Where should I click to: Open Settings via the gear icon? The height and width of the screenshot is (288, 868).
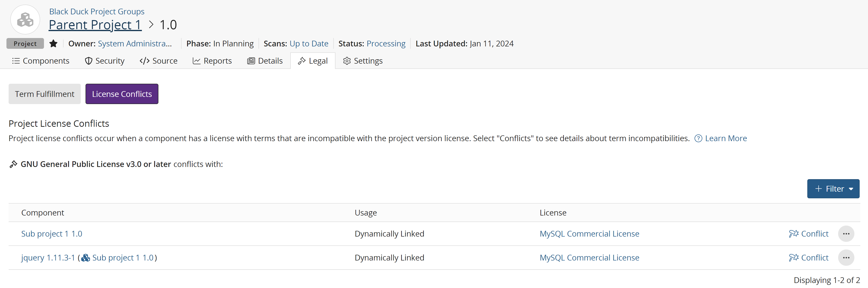click(x=347, y=61)
